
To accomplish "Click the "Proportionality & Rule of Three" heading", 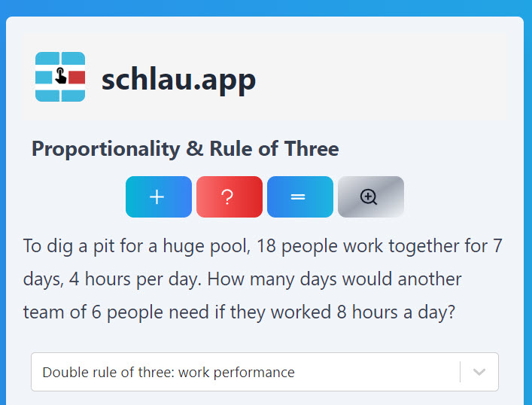I will pos(185,149).
